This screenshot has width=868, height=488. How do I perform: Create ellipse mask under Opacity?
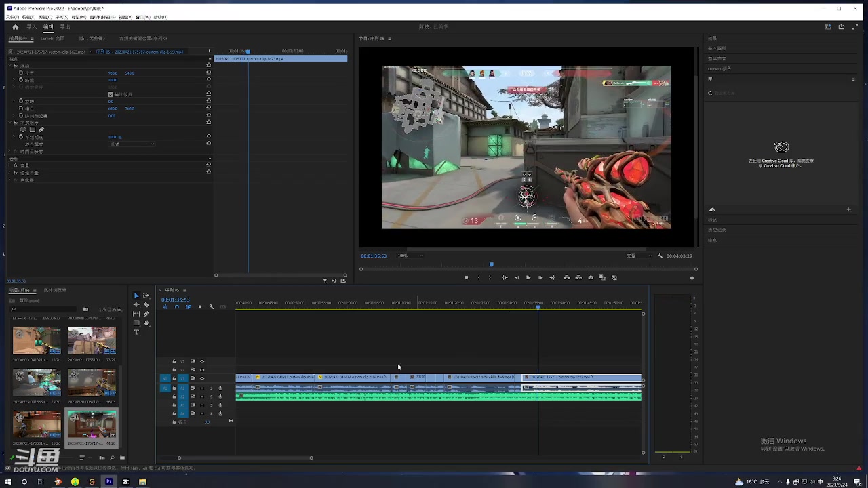click(x=23, y=129)
